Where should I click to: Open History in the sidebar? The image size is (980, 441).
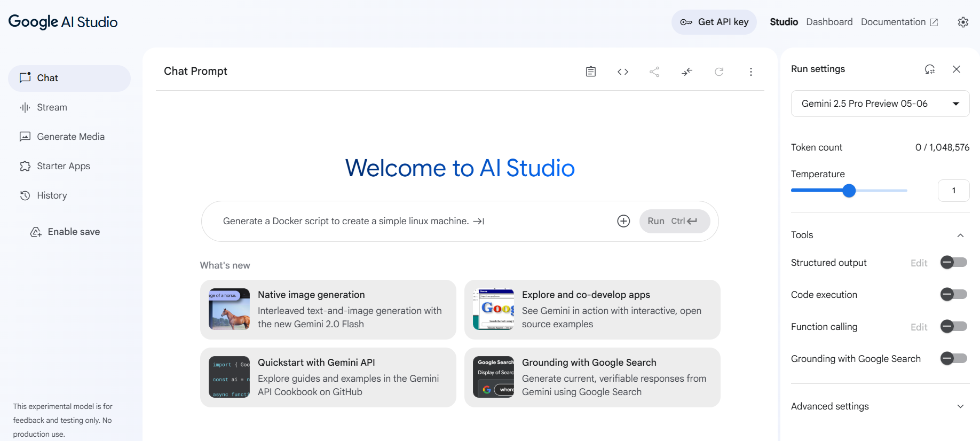pyautogui.click(x=69, y=195)
